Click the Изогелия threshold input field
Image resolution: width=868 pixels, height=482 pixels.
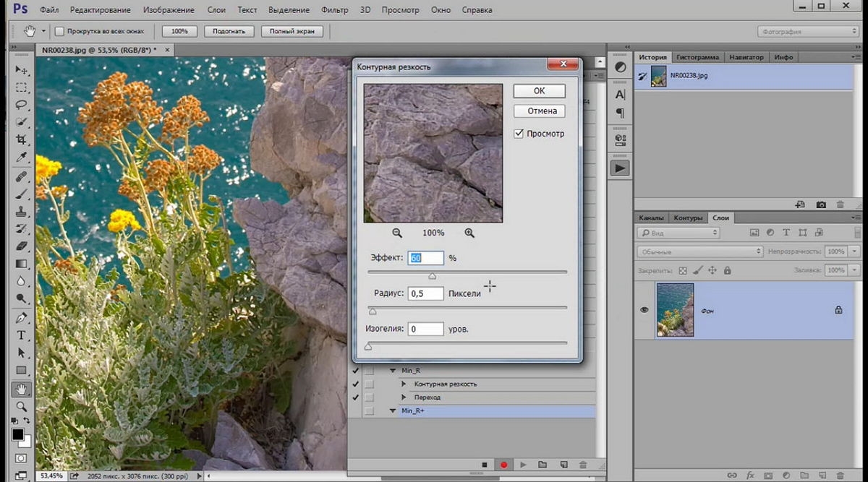[425, 329]
